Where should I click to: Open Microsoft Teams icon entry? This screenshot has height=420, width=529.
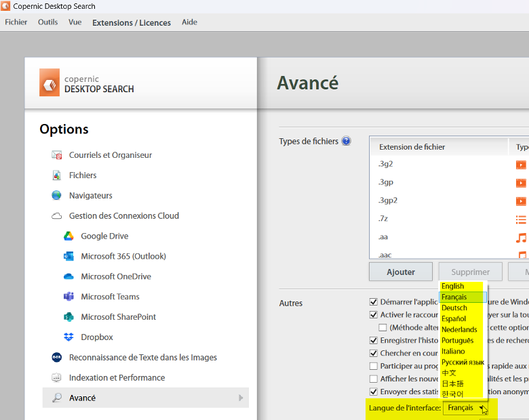pyautogui.click(x=68, y=297)
